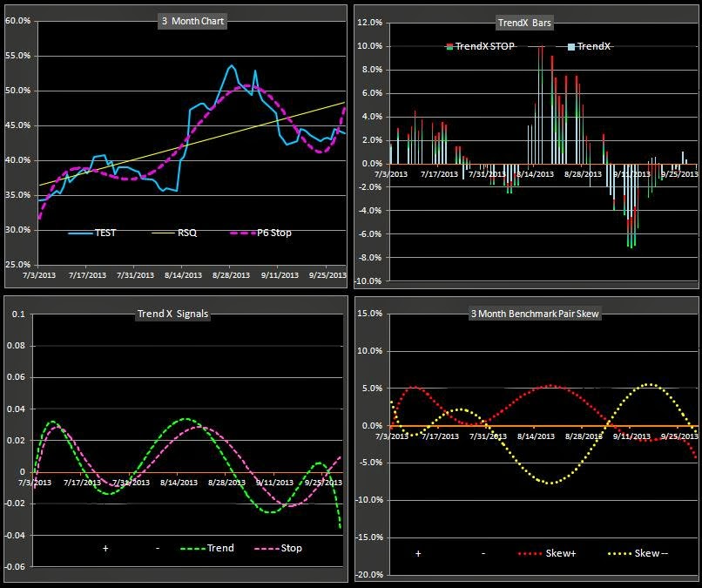
Task: Click the Skew-- legend entry
Action: [638, 553]
